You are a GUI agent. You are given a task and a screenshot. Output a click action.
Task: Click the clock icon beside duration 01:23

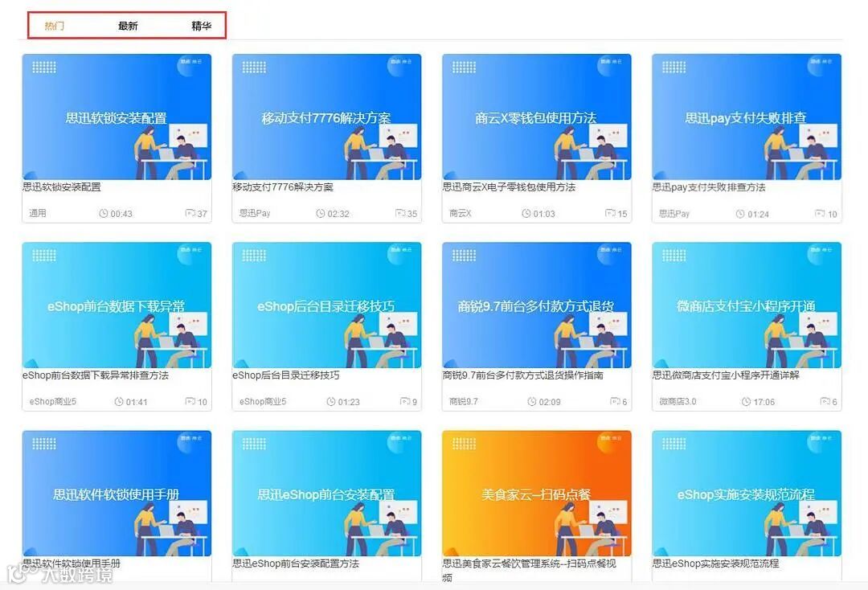[331, 401]
